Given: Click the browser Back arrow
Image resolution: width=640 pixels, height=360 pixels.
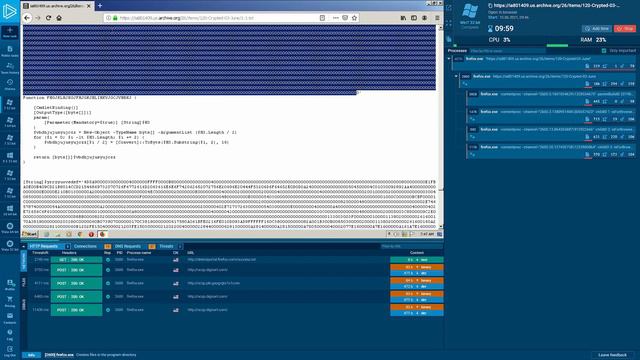Looking at the screenshot, I should coord(27,18).
